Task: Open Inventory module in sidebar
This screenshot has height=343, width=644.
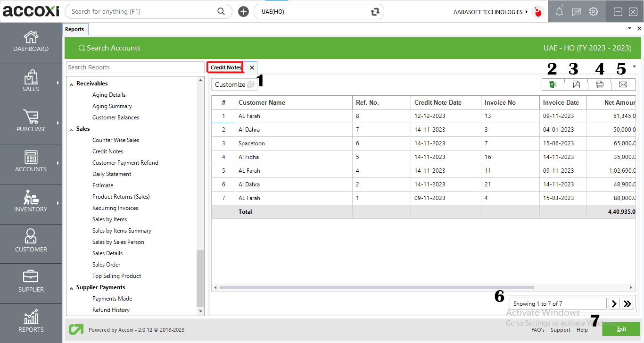Action: click(31, 204)
